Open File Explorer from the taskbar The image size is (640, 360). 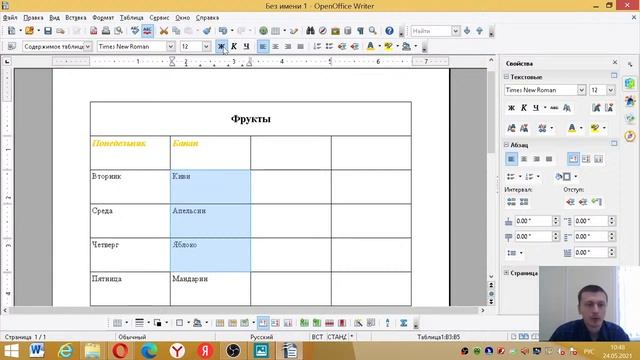click(93, 351)
